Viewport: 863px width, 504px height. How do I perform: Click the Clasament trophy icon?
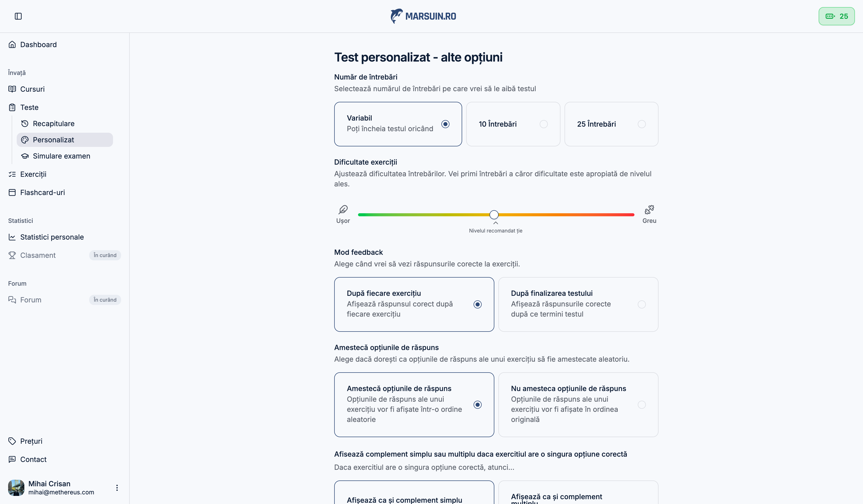(x=12, y=255)
